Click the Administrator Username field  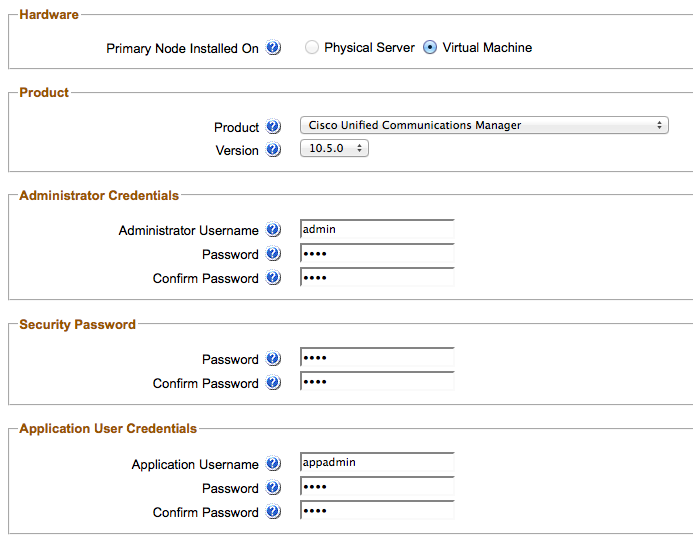click(377, 230)
